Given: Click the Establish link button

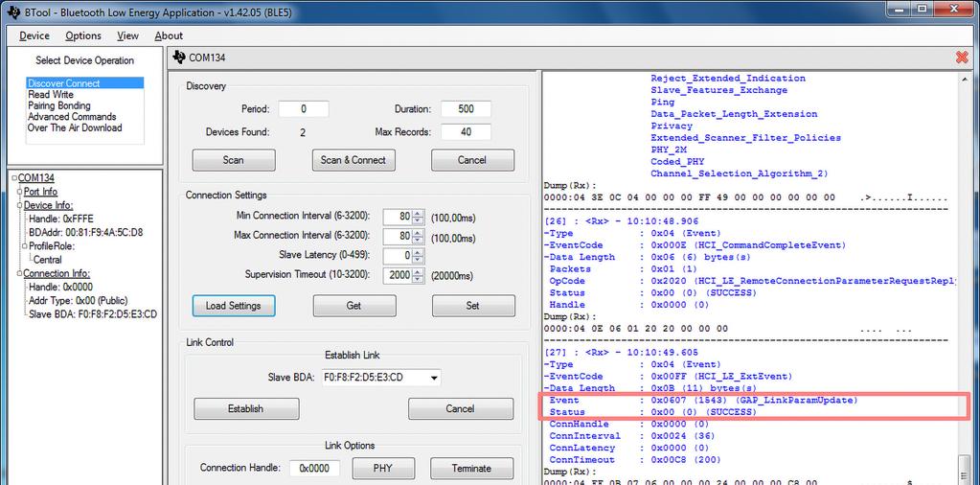Looking at the screenshot, I should pos(246,408).
